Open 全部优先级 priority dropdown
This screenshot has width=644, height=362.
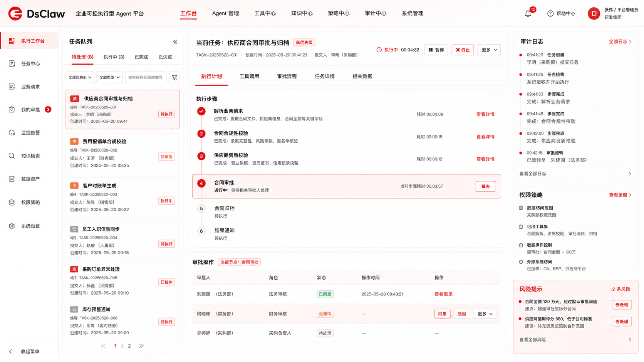tap(80, 77)
